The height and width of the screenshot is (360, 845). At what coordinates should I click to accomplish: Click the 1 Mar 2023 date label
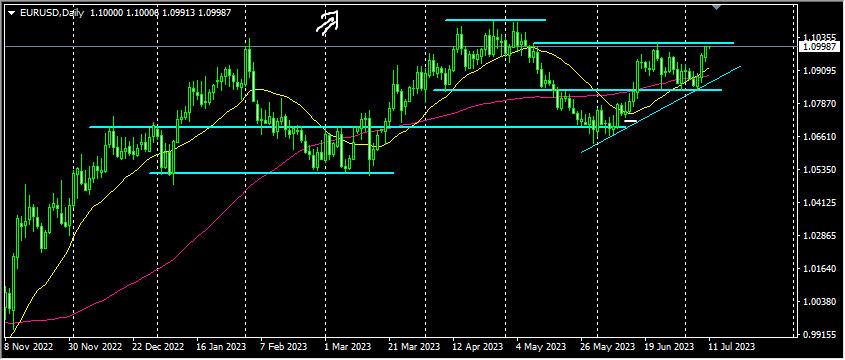(347, 345)
